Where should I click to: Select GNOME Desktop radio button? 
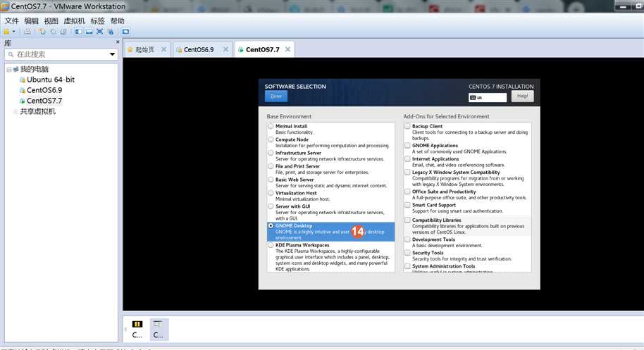tap(271, 225)
